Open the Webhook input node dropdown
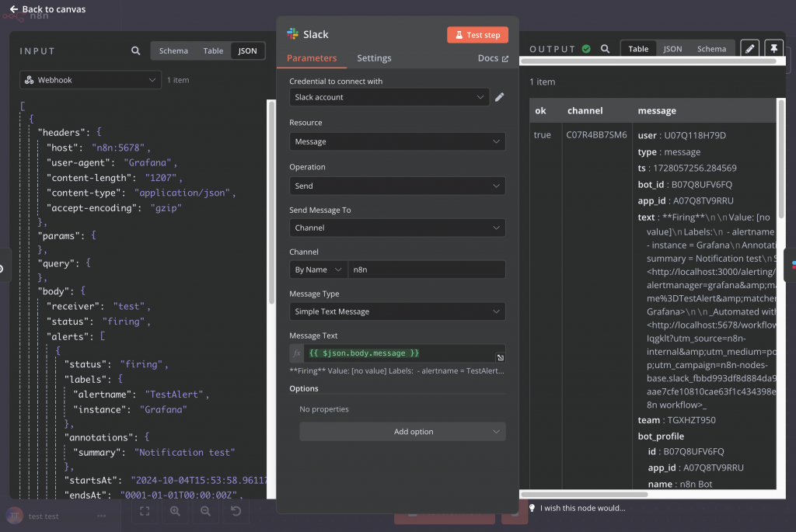 90,80
